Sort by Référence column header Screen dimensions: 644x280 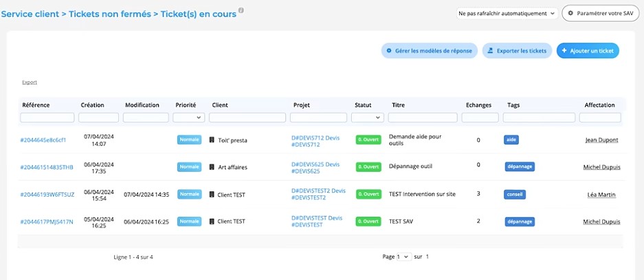click(x=36, y=105)
